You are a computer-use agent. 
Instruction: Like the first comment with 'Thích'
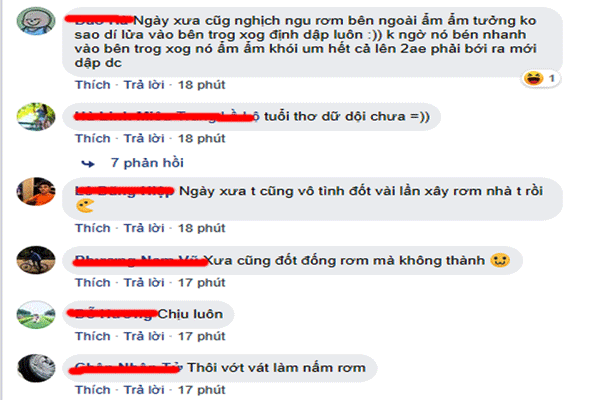click(x=93, y=85)
